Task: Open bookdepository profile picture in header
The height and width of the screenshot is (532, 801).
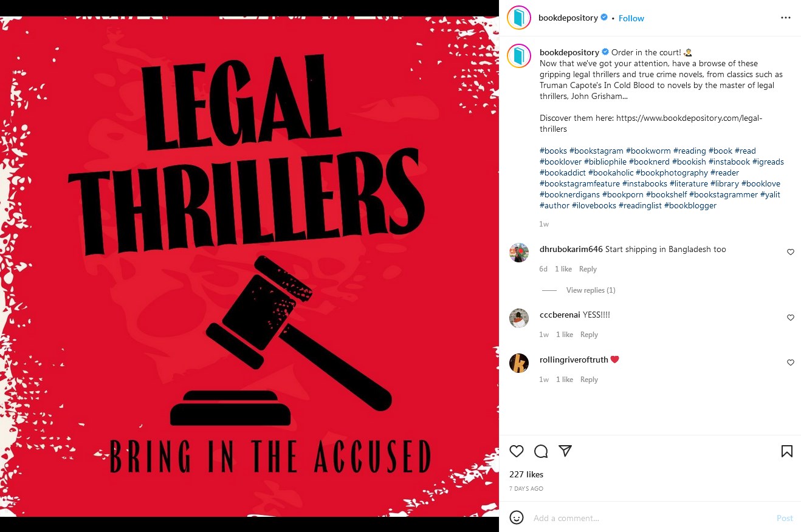Action: point(519,18)
